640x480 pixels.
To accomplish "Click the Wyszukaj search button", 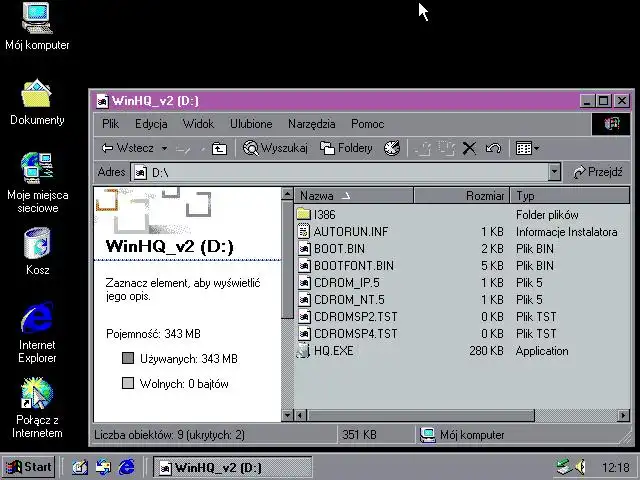I will 275,148.
